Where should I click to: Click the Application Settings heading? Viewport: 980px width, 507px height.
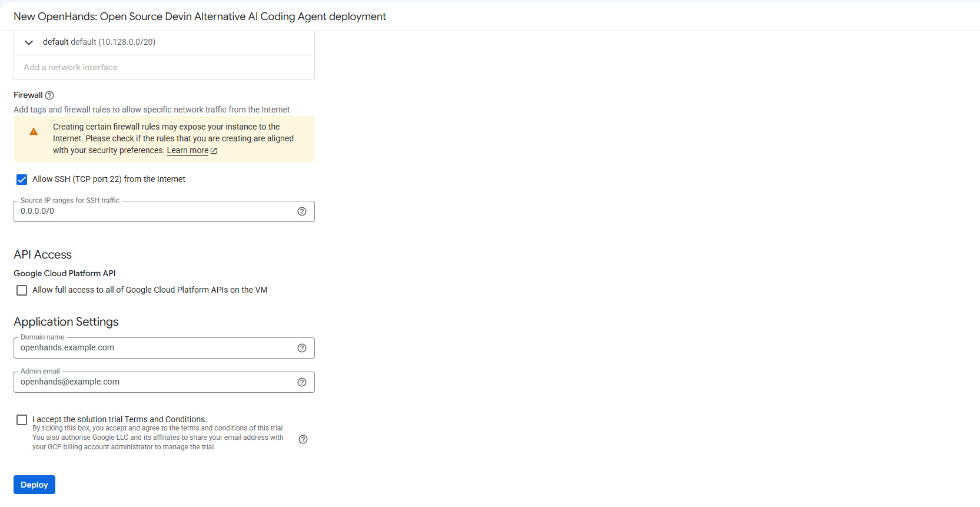pyautogui.click(x=66, y=322)
